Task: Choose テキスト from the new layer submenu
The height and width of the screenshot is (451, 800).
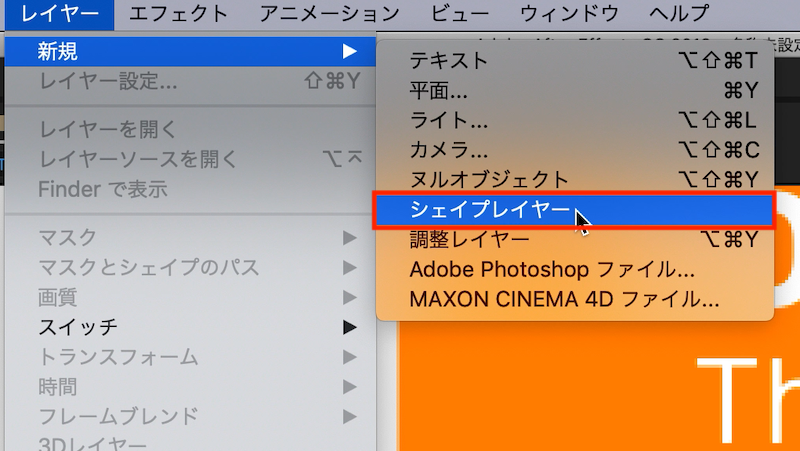Action: 449,61
